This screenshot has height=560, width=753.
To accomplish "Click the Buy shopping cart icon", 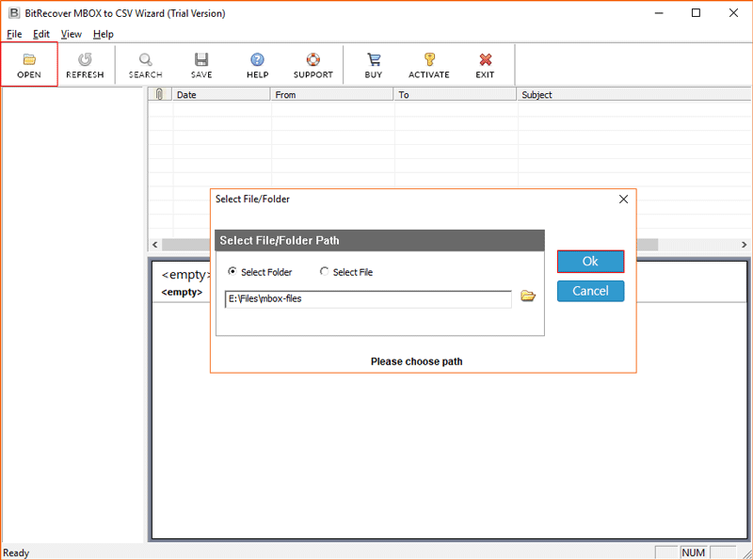I will (374, 59).
